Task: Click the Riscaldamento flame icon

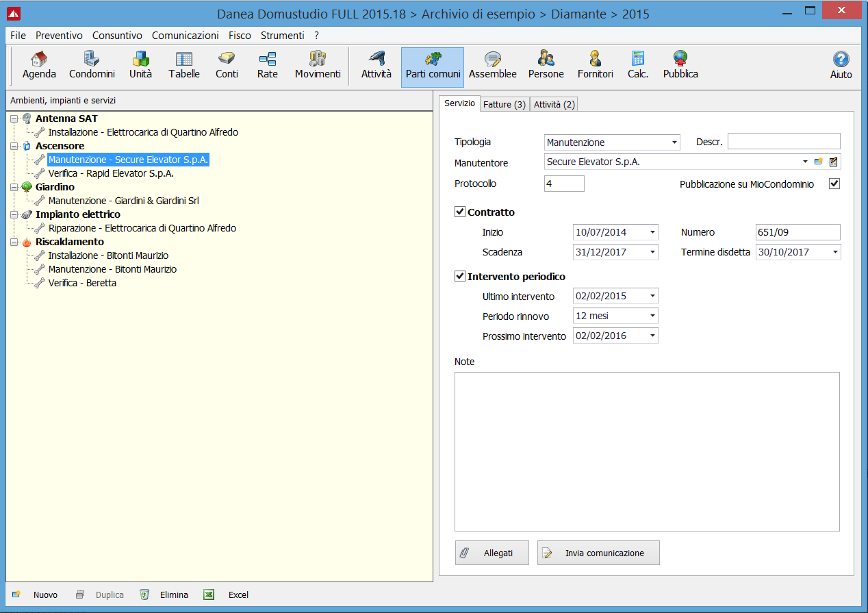Action: click(27, 242)
